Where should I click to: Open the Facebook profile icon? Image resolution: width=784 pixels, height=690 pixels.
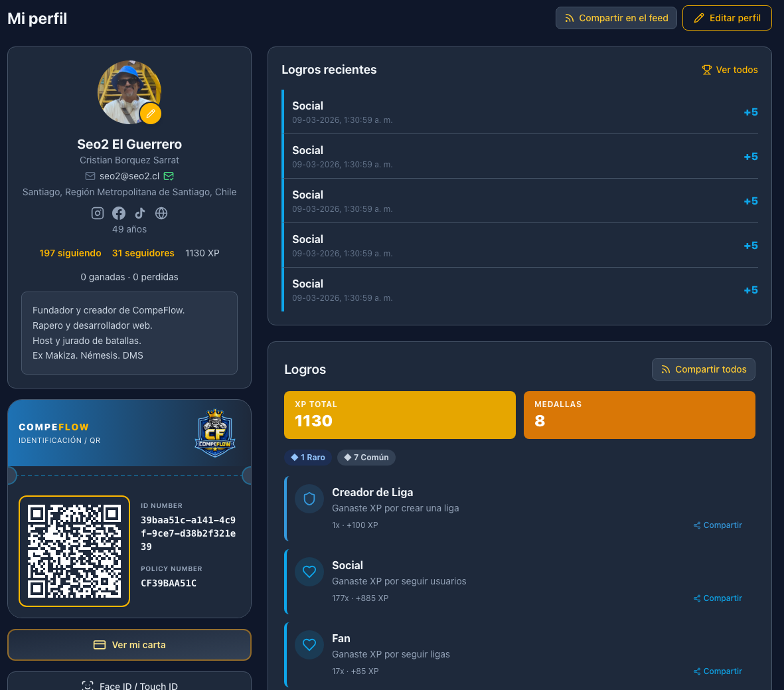click(x=119, y=213)
